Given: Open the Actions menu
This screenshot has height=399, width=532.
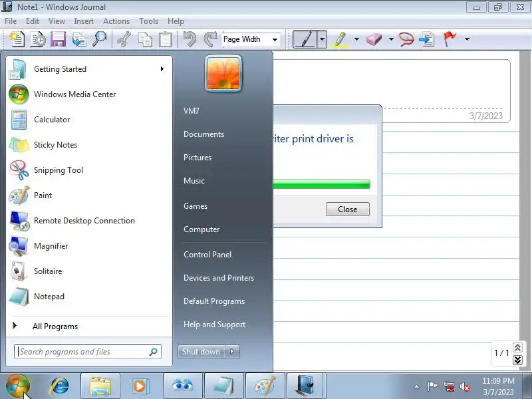Looking at the screenshot, I should click(x=116, y=21).
